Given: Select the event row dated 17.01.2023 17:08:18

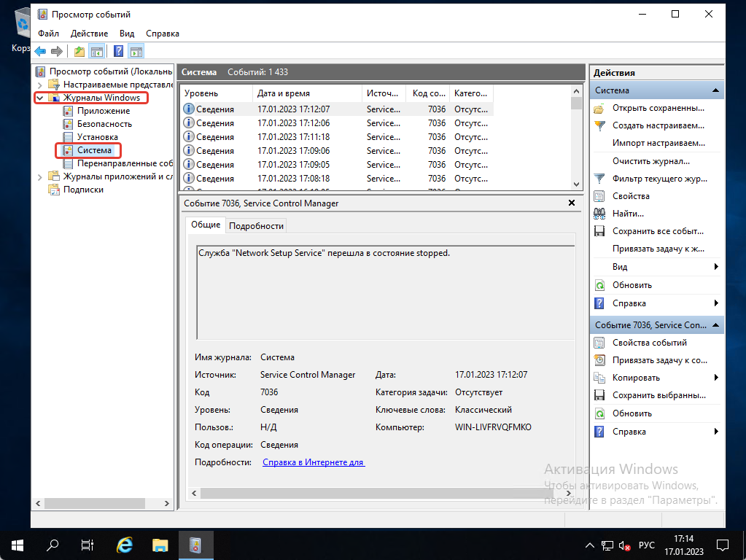Looking at the screenshot, I should point(338,179).
